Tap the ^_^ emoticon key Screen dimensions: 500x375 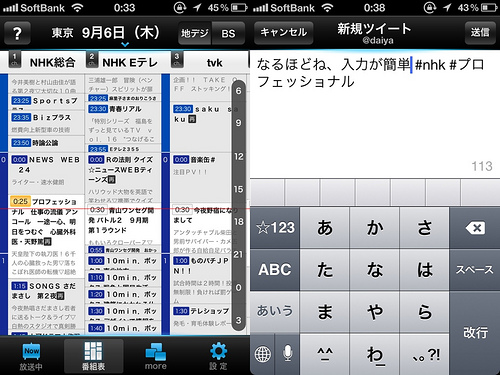(x=325, y=354)
